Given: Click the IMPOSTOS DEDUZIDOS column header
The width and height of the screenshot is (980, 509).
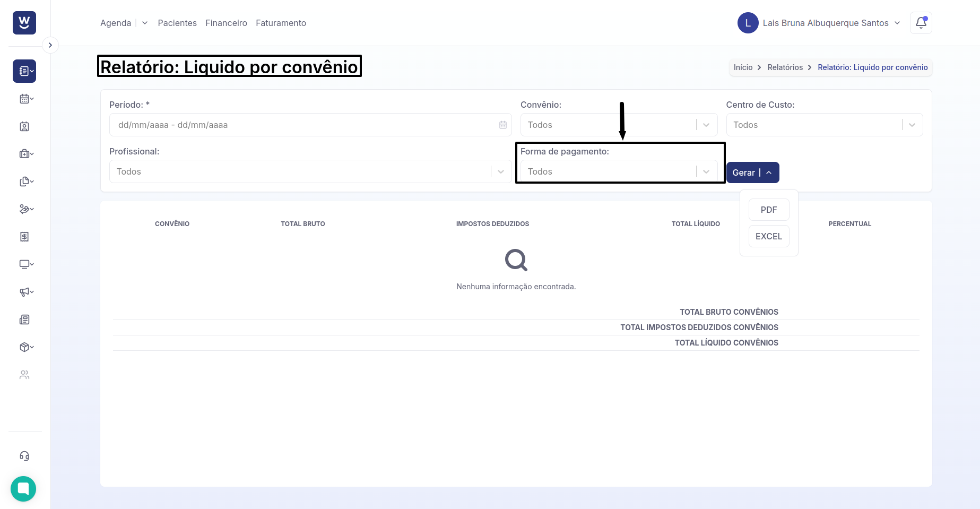Looking at the screenshot, I should tap(492, 224).
